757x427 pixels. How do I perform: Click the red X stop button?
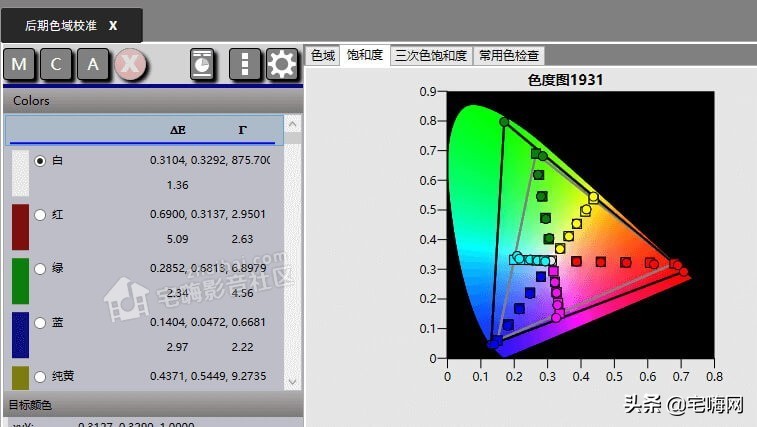pos(130,64)
